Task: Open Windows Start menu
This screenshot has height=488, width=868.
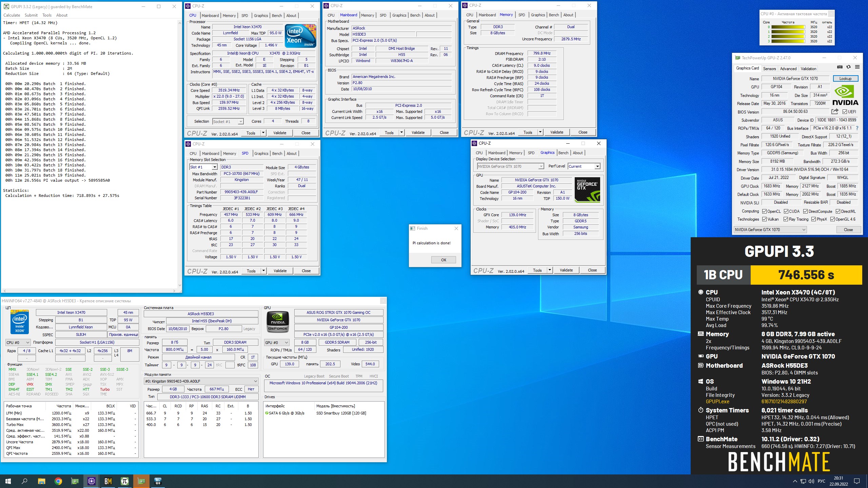Action: point(8,481)
